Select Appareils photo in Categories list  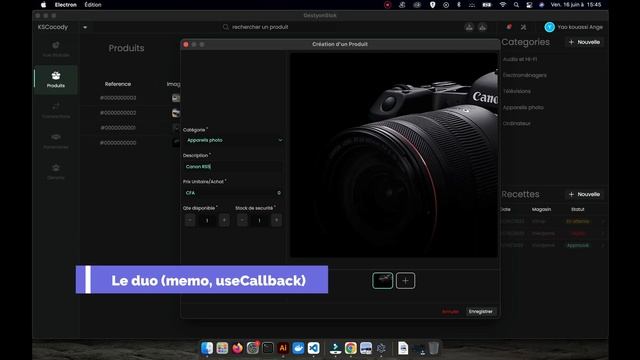click(523, 107)
